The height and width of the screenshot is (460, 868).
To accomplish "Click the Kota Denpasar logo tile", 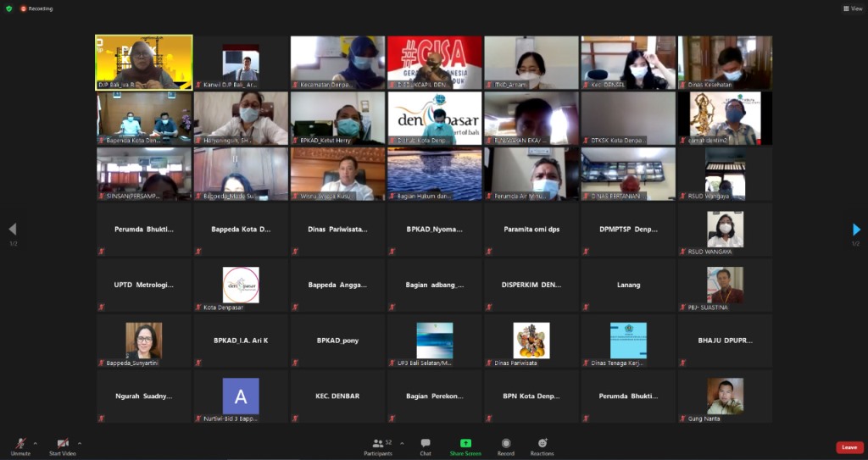I will pyautogui.click(x=241, y=285).
